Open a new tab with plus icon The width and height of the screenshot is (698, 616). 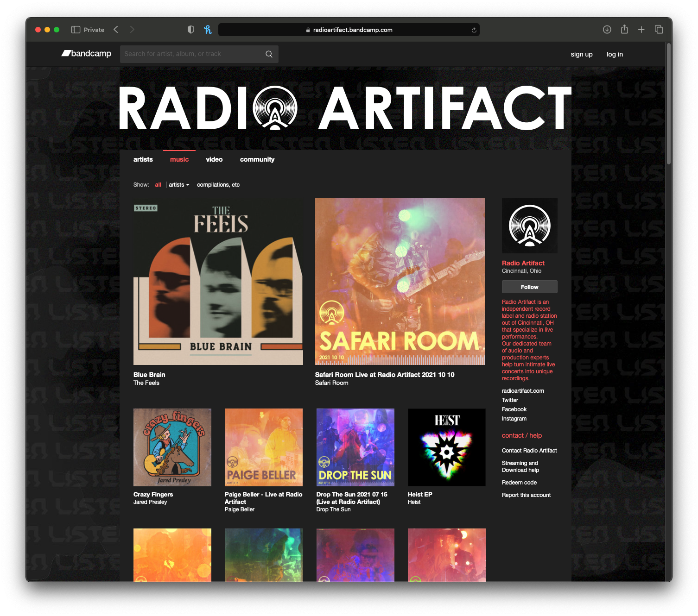641,30
